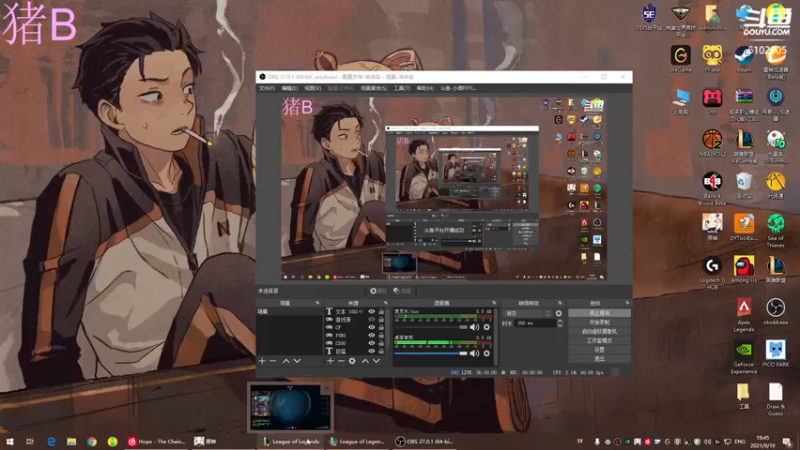The height and width of the screenshot is (450, 800).
Task: Open WeGame desktop shortcut
Action: click(x=681, y=59)
